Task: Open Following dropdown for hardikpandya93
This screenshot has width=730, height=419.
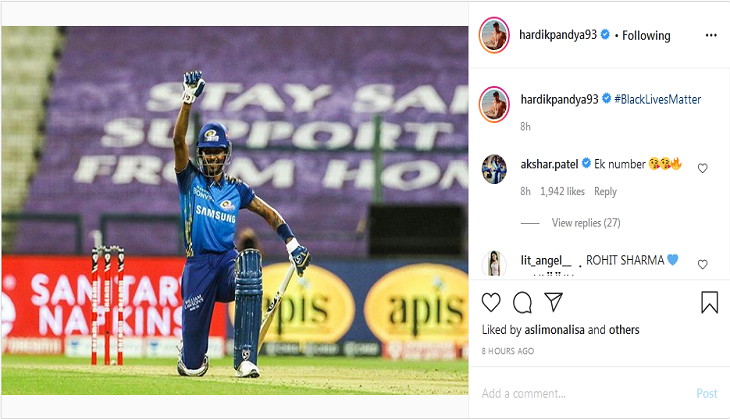Action: pos(646,35)
